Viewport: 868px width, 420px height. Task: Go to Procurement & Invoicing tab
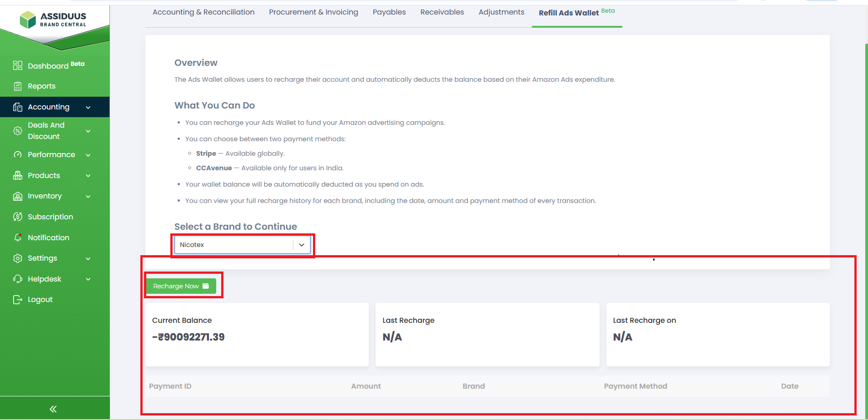(x=313, y=12)
